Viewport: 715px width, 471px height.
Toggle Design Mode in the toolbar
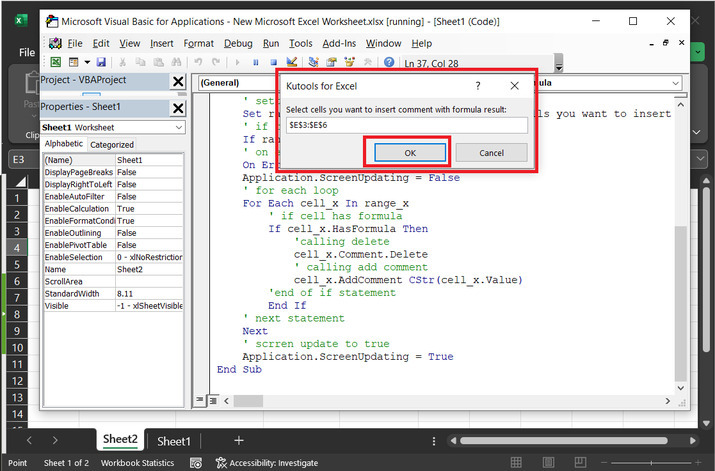(x=292, y=62)
